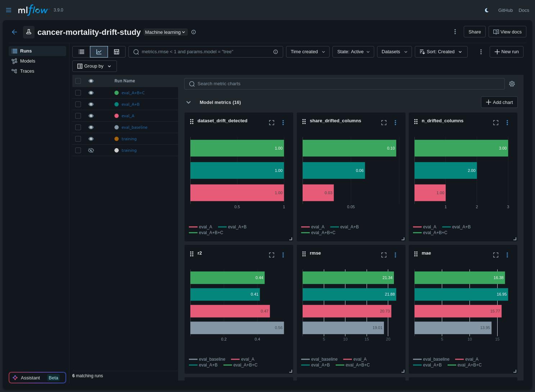The width and height of the screenshot is (535, 392).
Task: Switch to the chart view icon
Action: click(x=99, y=52)
